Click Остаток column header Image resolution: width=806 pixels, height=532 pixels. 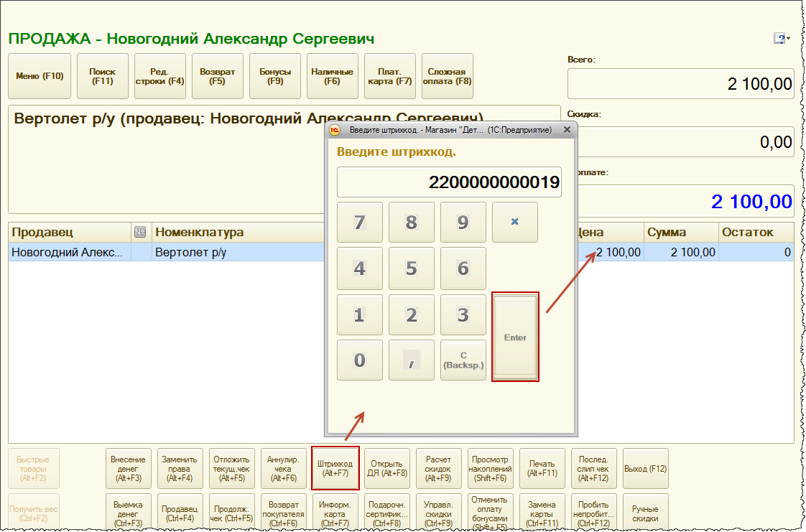point(756,232)
